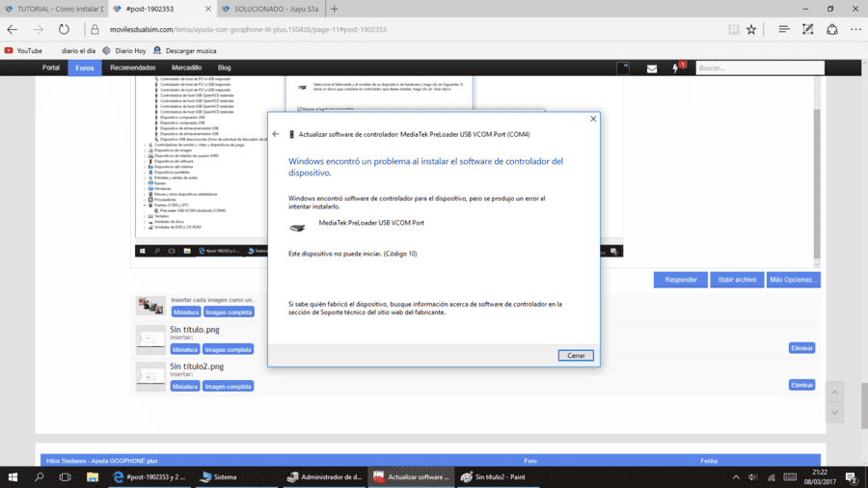Switch to Administrador de dispositivos taskbar item
Screen dimensions: 868x488
[324, 477]
